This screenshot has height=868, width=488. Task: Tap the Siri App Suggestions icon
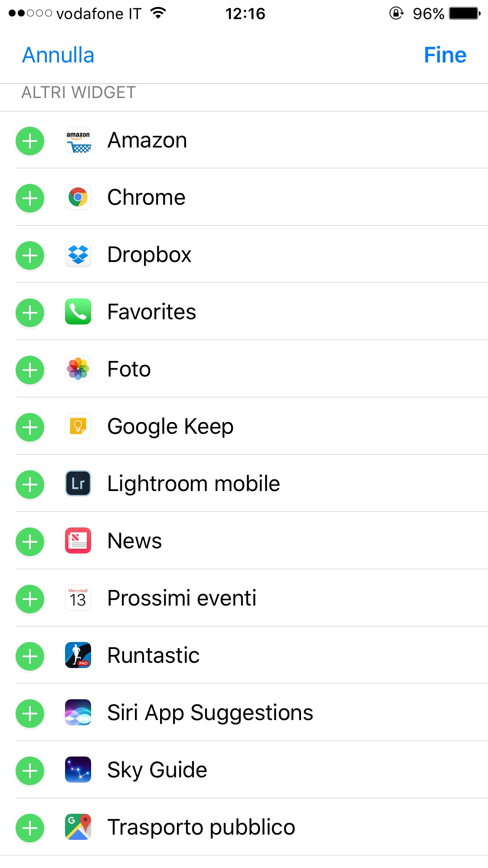[x=78, y=713]
